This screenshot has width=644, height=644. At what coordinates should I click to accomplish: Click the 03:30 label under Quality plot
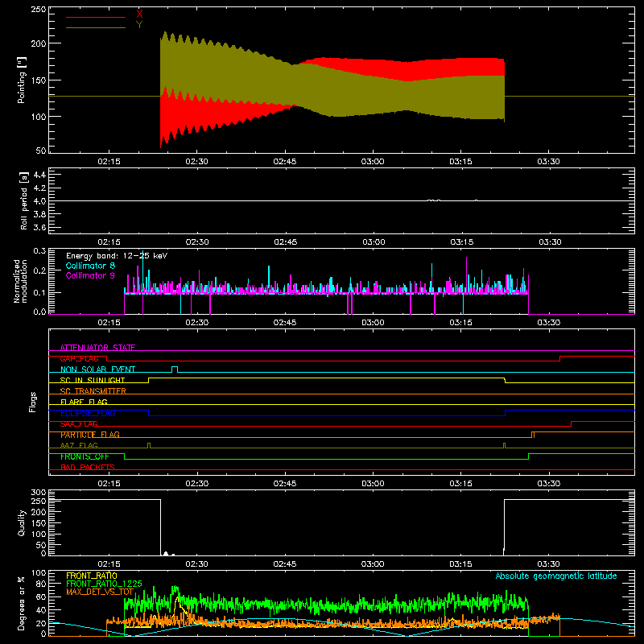point(549,564)
